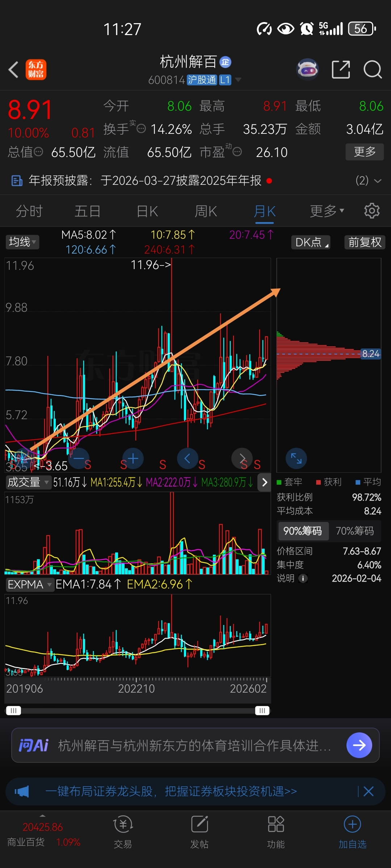Image resolution: width=391 pixels, height=868 pixels.
Task: Zoom in chart with plus button
Action: [x=133, y=459]
